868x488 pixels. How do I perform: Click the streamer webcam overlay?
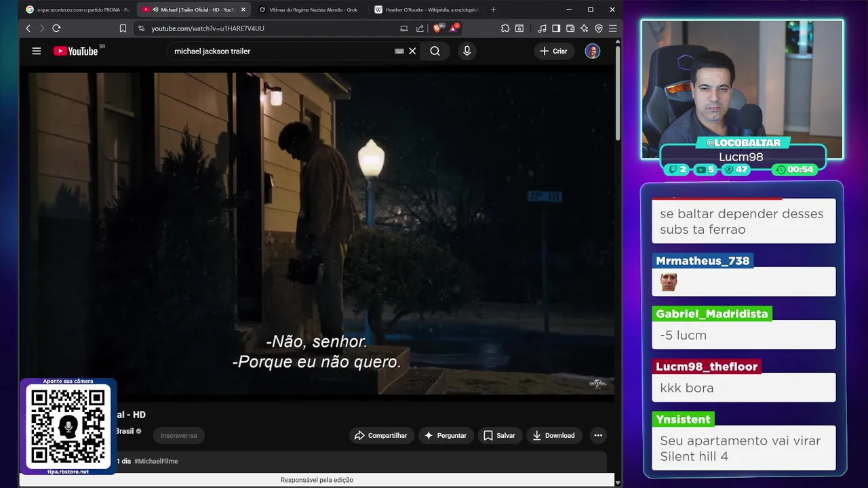pyautogui.click(x=743, y=89)
